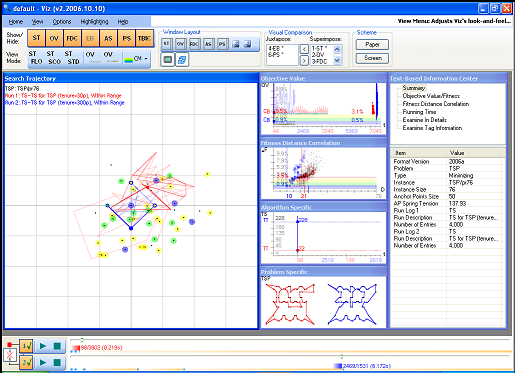This screenshot has width=515, height=373.
Task: Stop run 2 playback
Action: [x=57, y=362]
